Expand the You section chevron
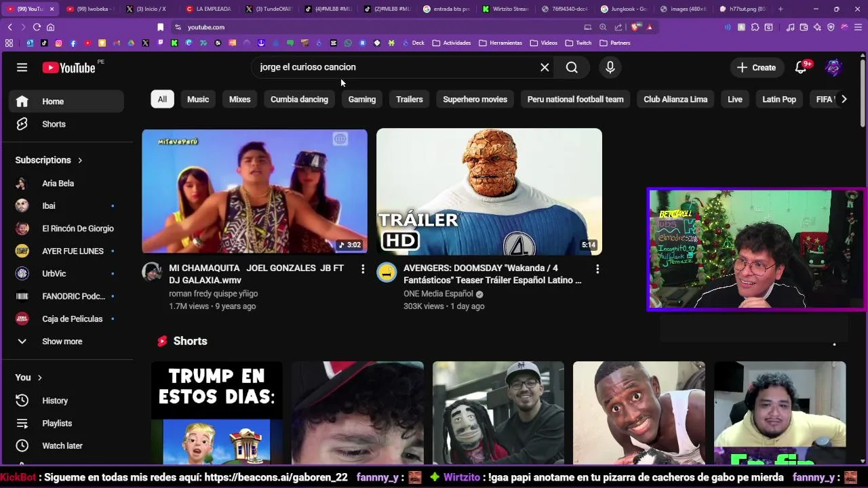The height and width of the screenshot is (488, 868). 40,378
